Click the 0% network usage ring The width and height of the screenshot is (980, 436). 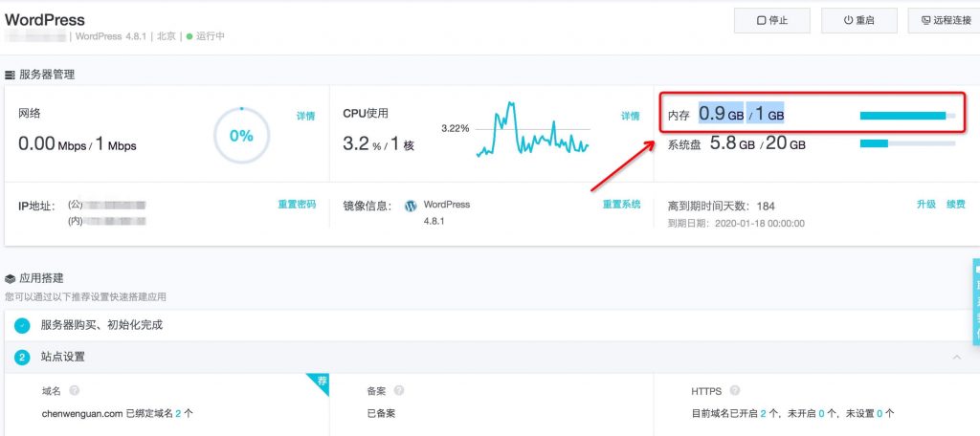(x=242, y=136)
